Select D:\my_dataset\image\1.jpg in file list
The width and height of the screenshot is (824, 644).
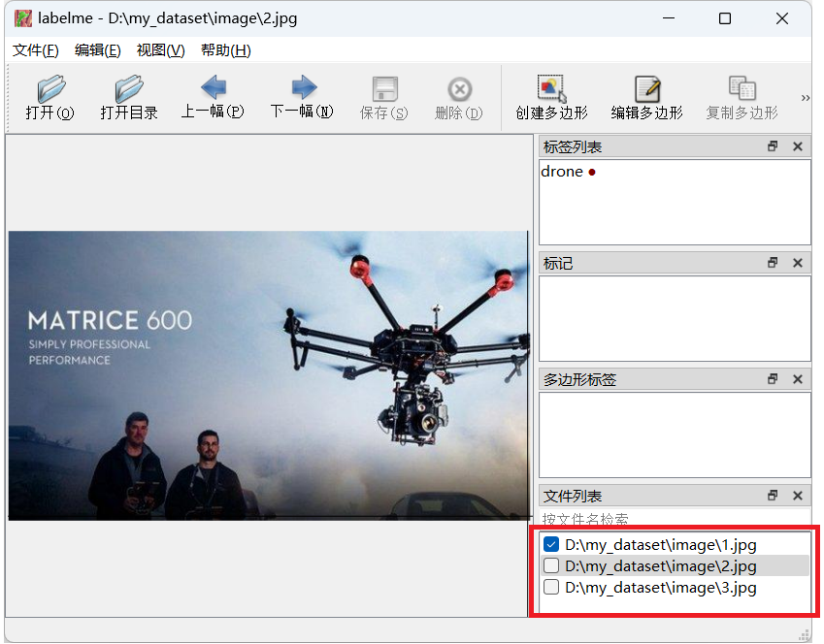[661, 545]
